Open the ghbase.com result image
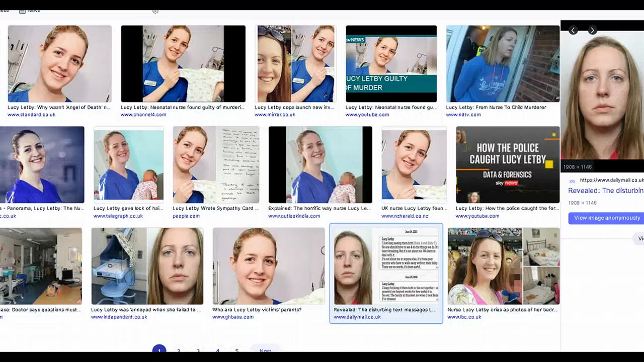The width and height of the screenshot is (644, 362). [269, 266]
